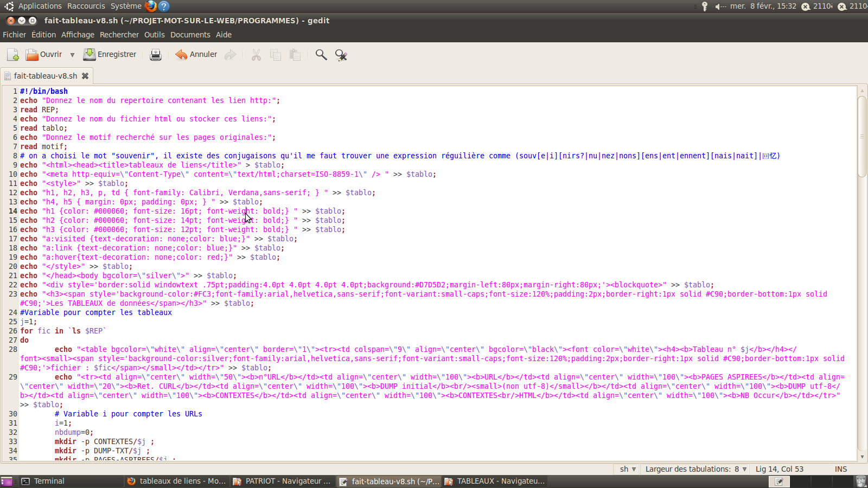Open the Affichage menu
Viewport: 868px width, 488px height.
pos(78,35)
